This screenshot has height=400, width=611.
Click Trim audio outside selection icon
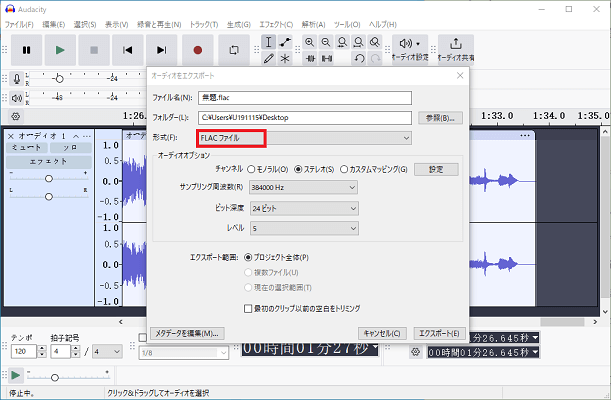311,58
